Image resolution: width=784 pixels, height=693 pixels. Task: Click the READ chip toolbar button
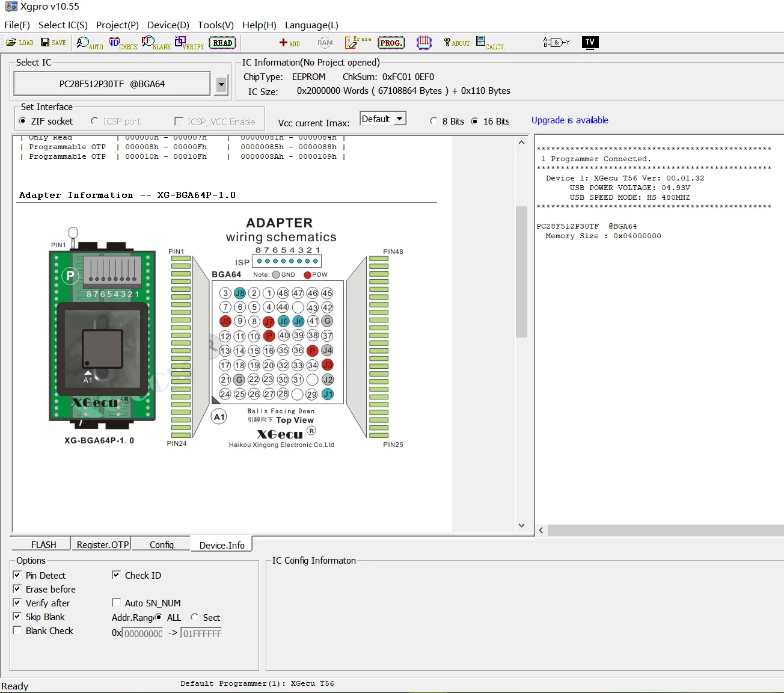click(222, 43)
